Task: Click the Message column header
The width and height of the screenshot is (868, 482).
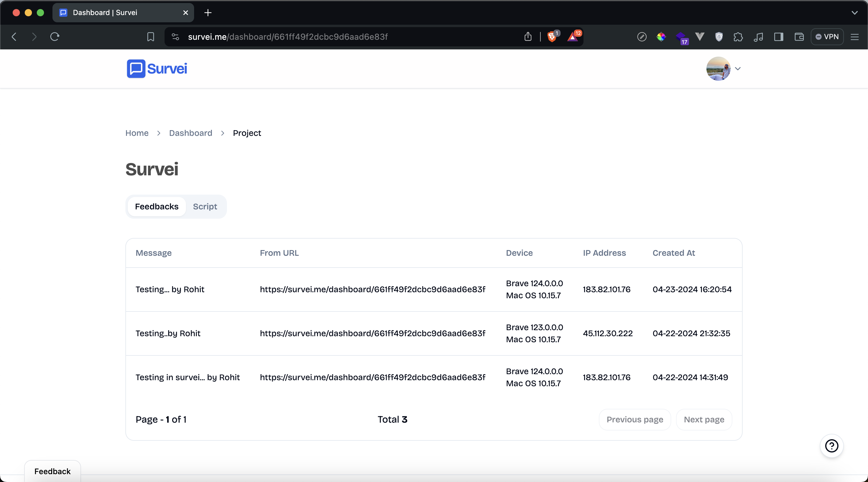Action: point(153,253)
